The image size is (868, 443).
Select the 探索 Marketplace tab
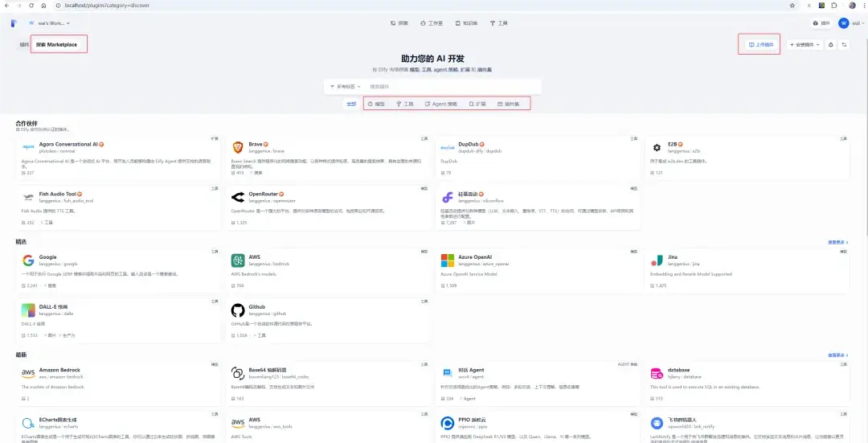click(x=56, y=44)
